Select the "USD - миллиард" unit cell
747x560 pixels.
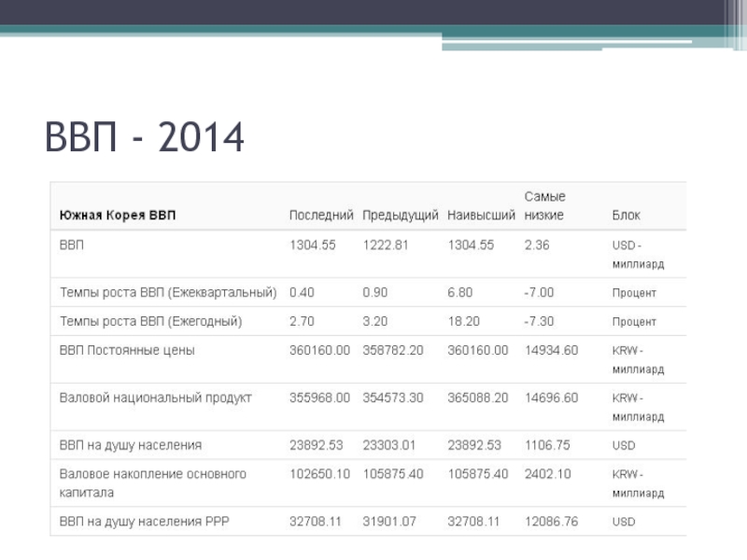tap(638, 255)
